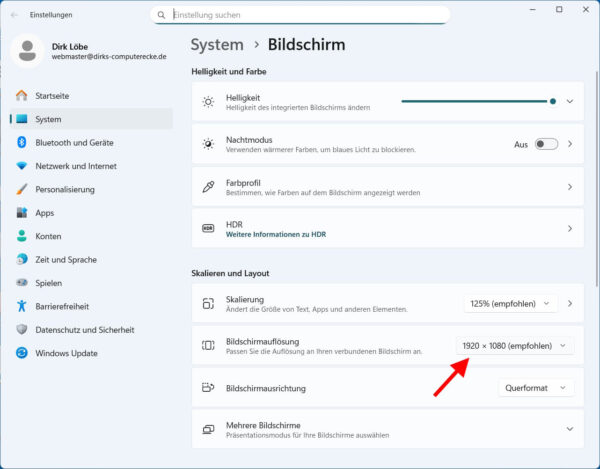Click the Datenschutz und Sicherheit shield icon
The width and height of the screenshot is (600, 469).
coord(21,329)
